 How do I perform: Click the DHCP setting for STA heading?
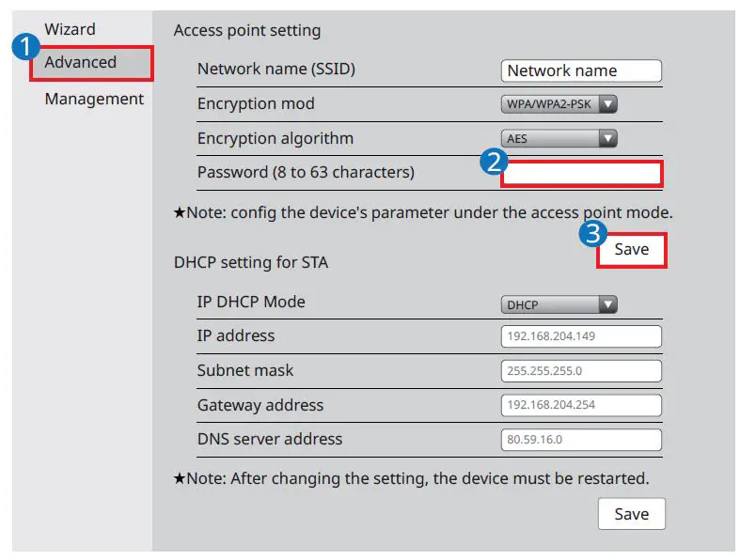(251, 263)
